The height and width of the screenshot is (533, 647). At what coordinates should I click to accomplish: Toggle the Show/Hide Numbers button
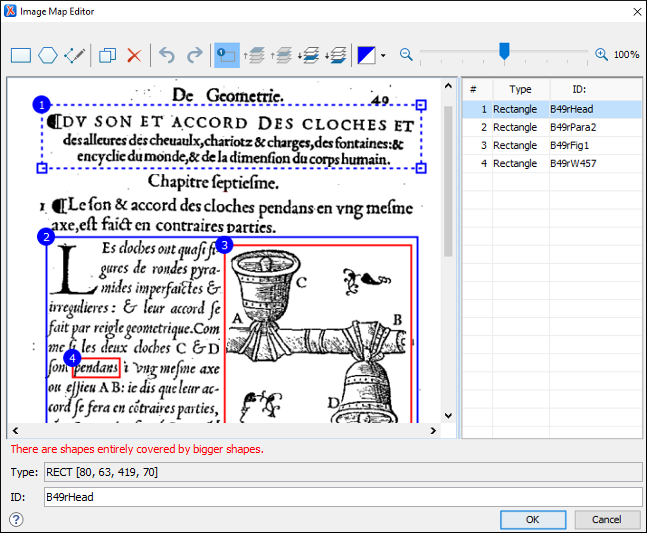227,56
